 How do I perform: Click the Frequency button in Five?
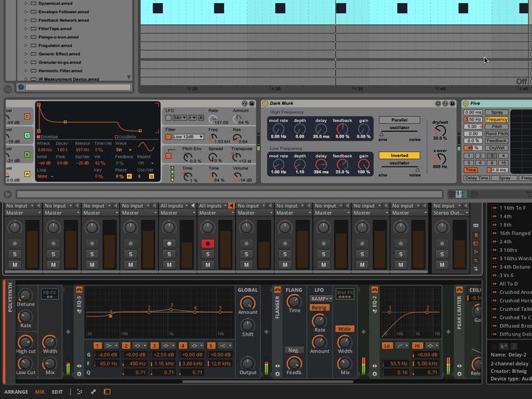click(x=496, y=119)
